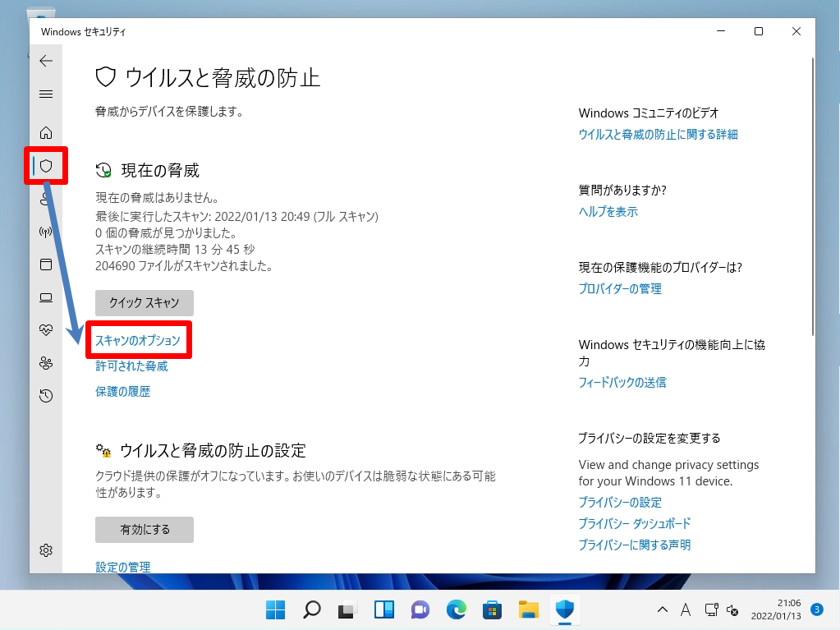Viewport: 840px width, 630px height.
Task: Click フィードバックの送信 link
Action: click(622, 383)
